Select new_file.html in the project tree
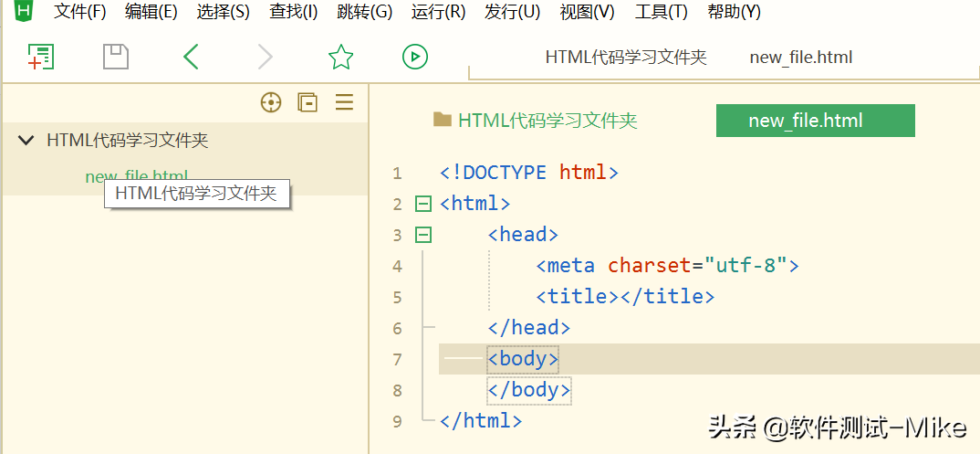 pos(136,176)
